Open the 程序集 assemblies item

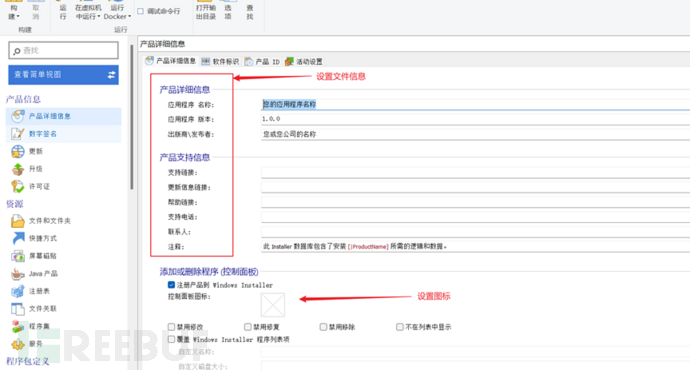click(31, 326)
